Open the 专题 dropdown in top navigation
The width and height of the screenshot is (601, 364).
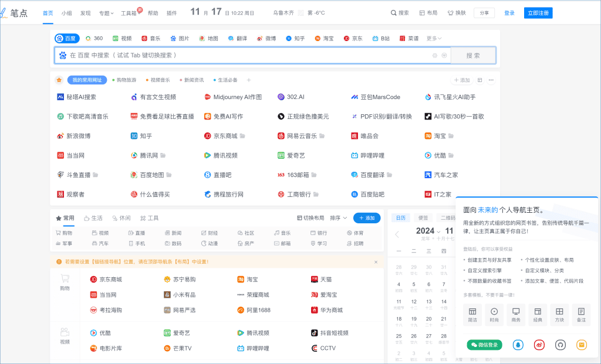tap(106, 13)
